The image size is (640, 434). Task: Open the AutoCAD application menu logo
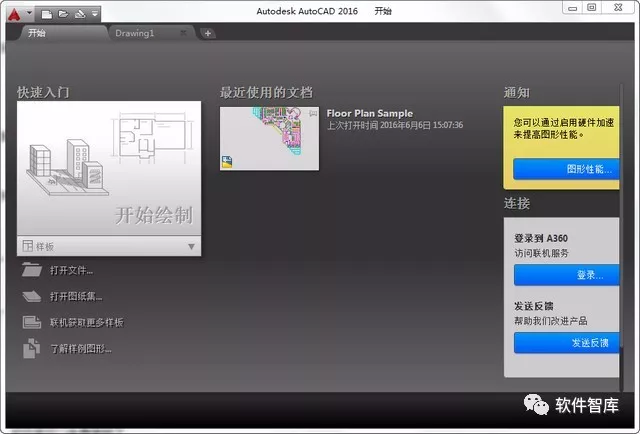(14, 15)
